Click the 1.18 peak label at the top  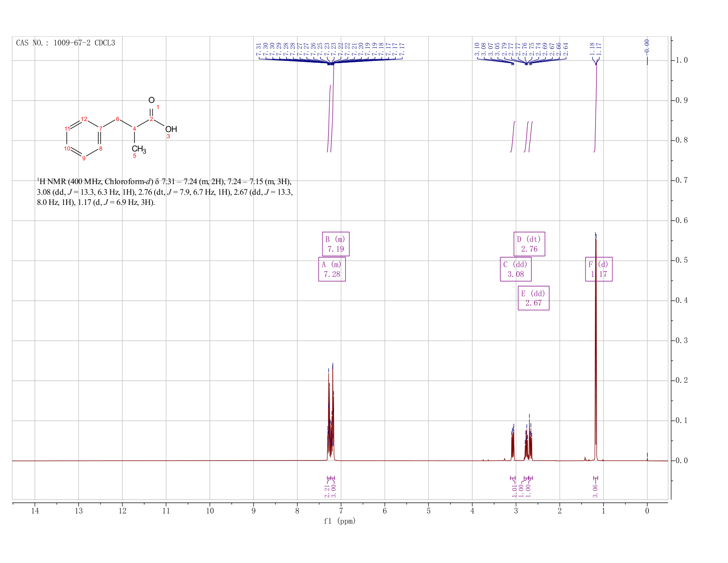[x=592, y=49]
